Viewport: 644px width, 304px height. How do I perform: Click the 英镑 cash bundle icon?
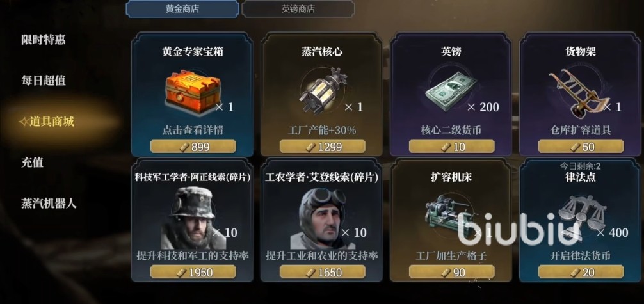451,90
